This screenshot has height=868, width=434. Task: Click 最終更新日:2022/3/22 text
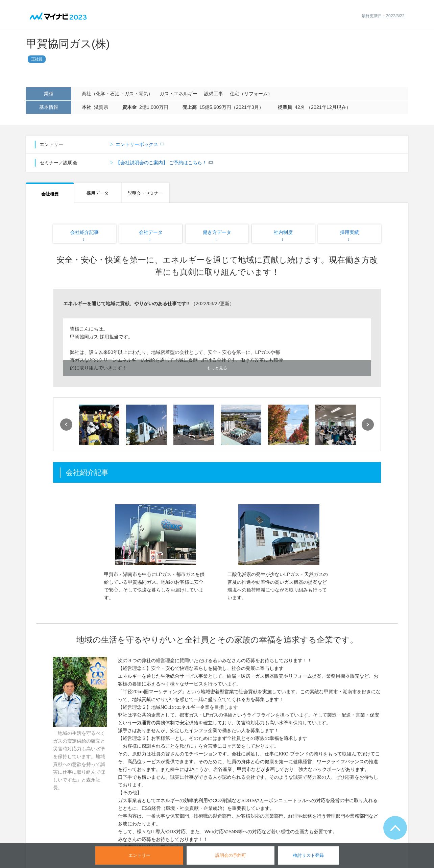pos(383,16)
